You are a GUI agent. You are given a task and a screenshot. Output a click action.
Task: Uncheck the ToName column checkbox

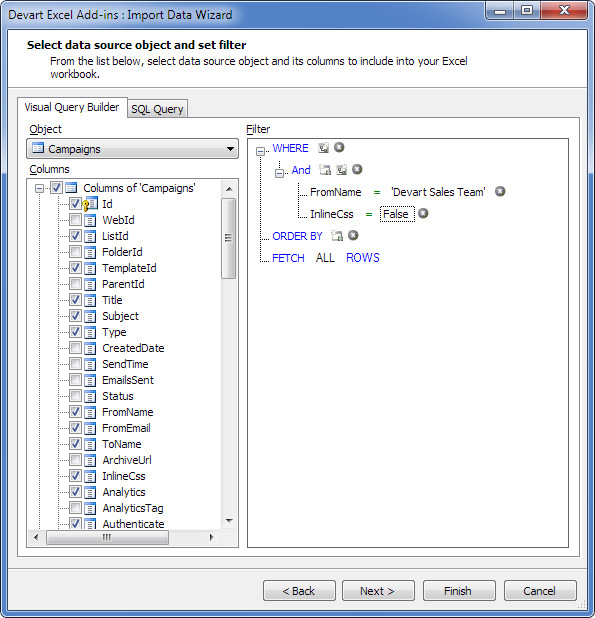pyautogui.click(x=75, y=443)
